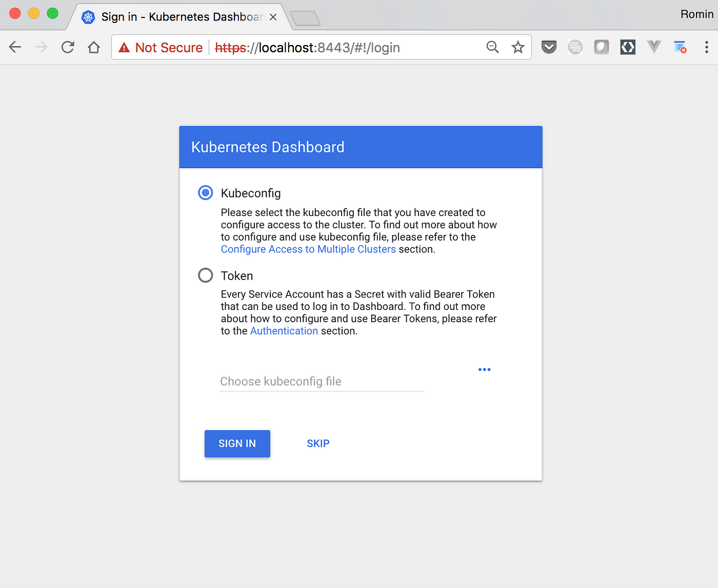Open the Vue devtools extension icon
The height and width of the screenshot is (588, 718).
(654, 47)
